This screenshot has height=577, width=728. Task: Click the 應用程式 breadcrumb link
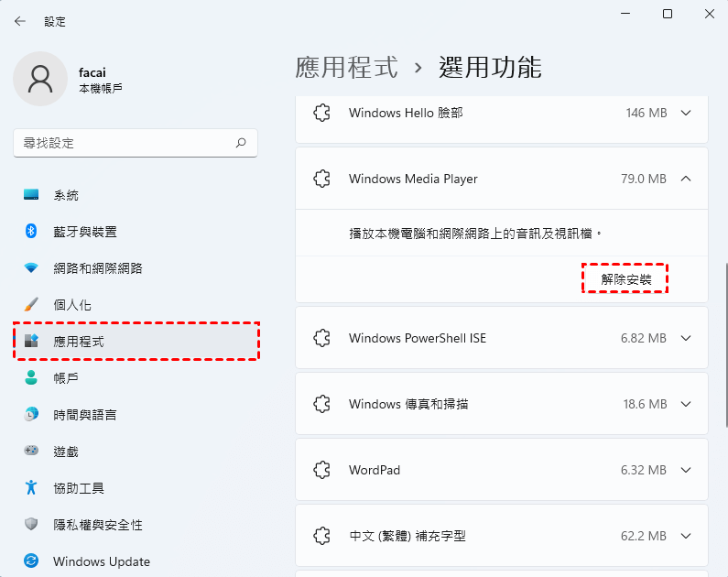pyautogui.click(x=347, y=67)
